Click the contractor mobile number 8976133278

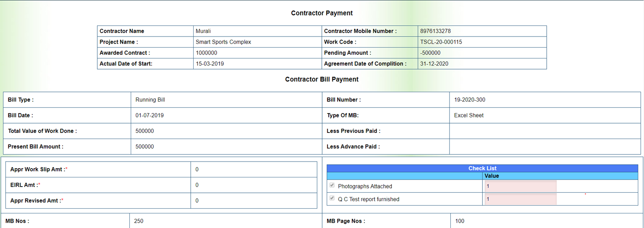435,31
